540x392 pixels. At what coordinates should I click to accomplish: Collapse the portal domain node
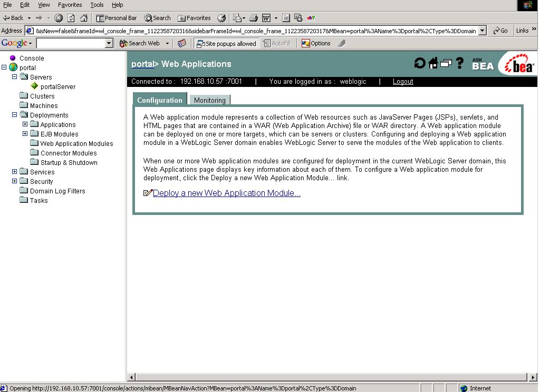click(4, 67)
